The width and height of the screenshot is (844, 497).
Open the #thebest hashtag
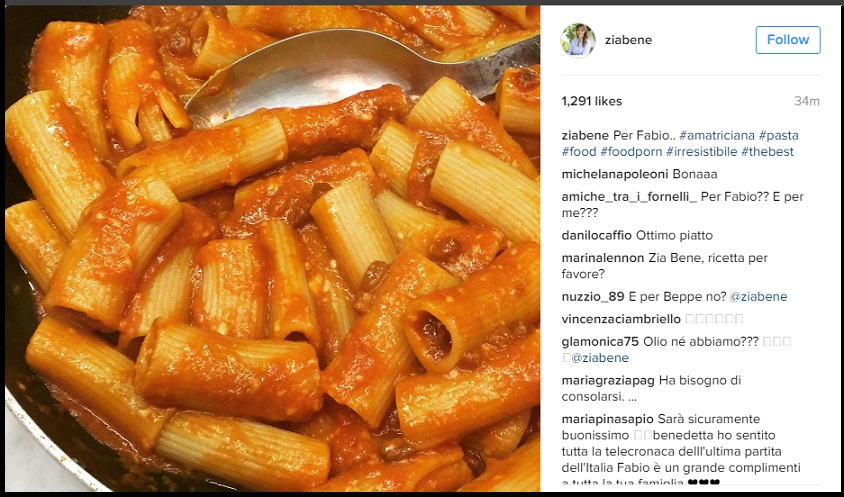[x=767, y=151]
